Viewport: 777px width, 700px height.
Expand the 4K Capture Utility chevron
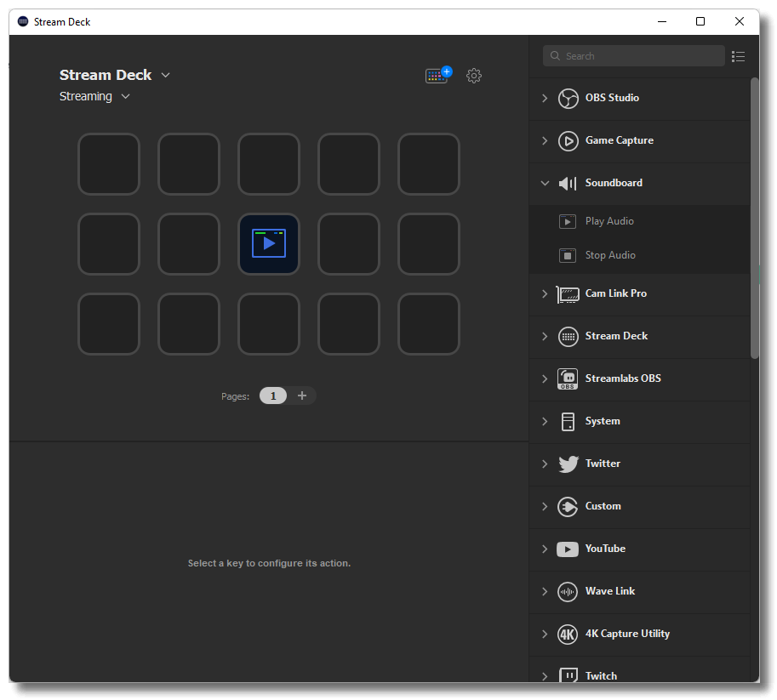[x=545, y=635]
